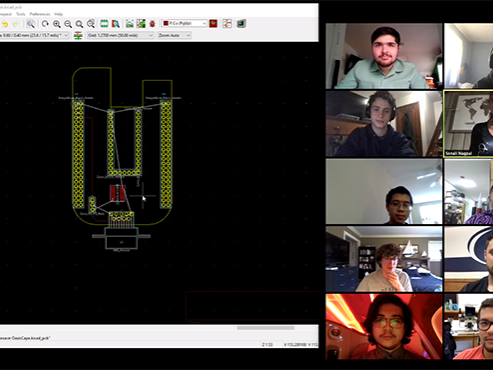Open the footprint editor
493x370 pixels.
104,24
